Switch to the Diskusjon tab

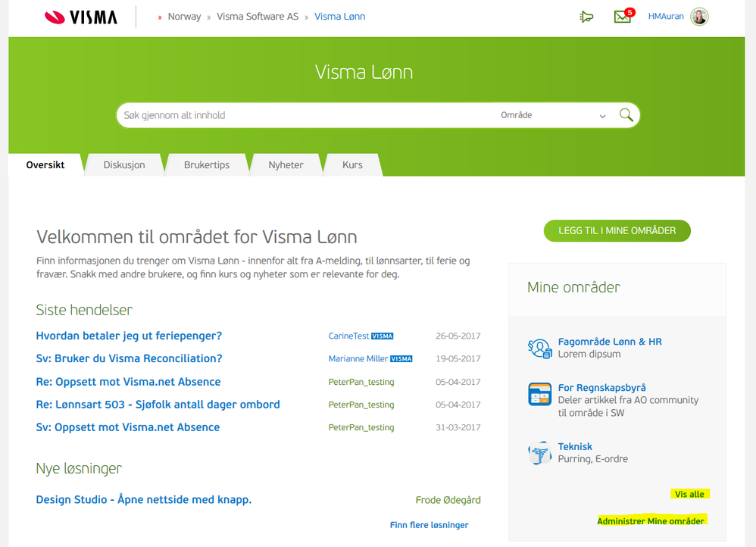click(x=124, y=165)
